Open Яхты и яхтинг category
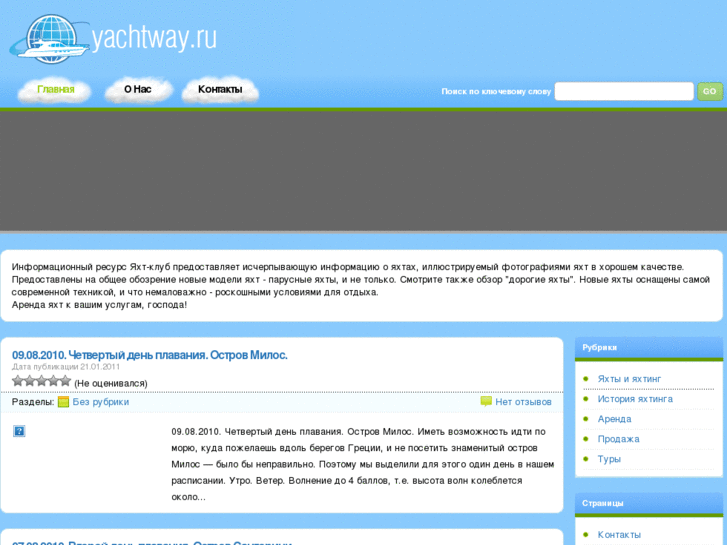 pos(629,379)
